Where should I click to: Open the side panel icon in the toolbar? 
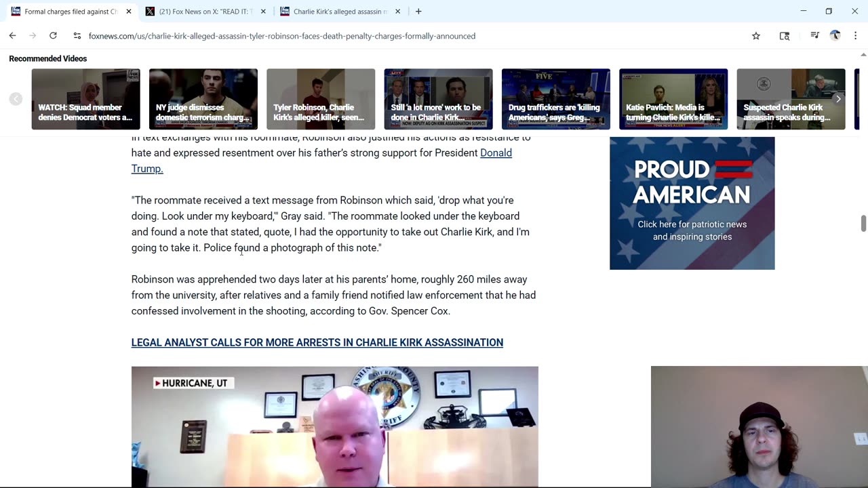point(785,36)
